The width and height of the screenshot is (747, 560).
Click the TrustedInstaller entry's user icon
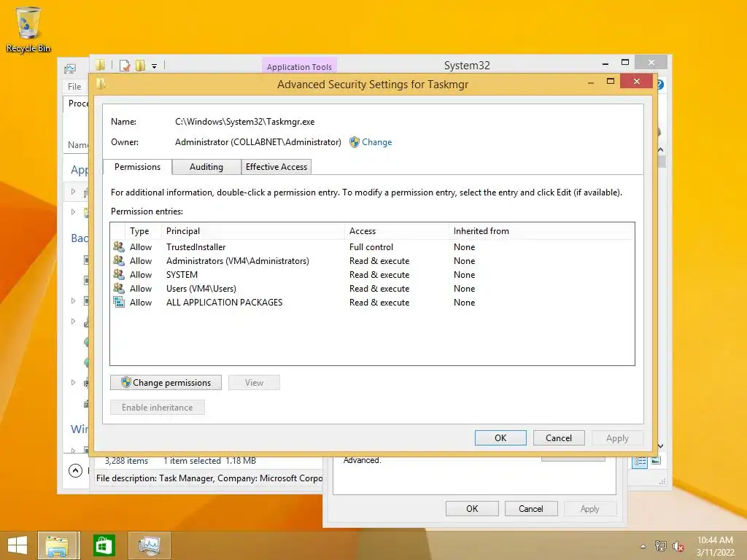point(119,246)
